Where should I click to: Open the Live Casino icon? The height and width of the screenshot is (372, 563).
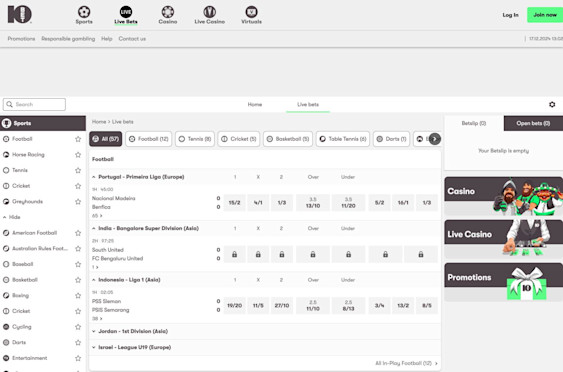(210, 12)
